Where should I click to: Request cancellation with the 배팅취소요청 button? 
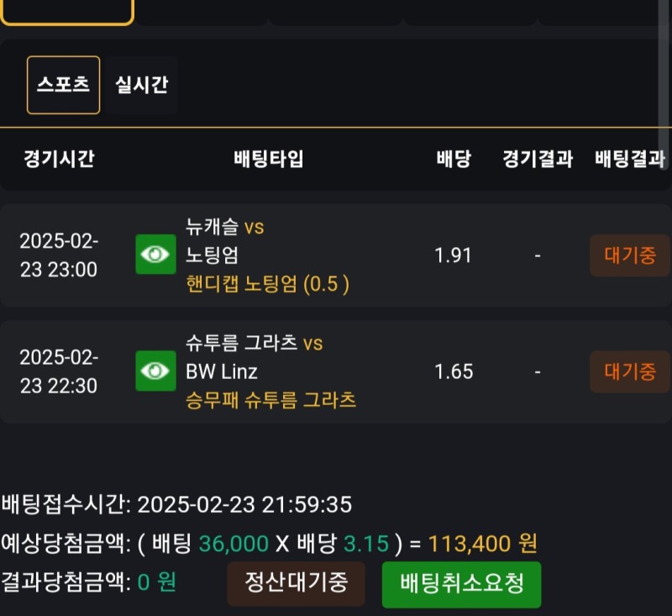coord(461,583)
